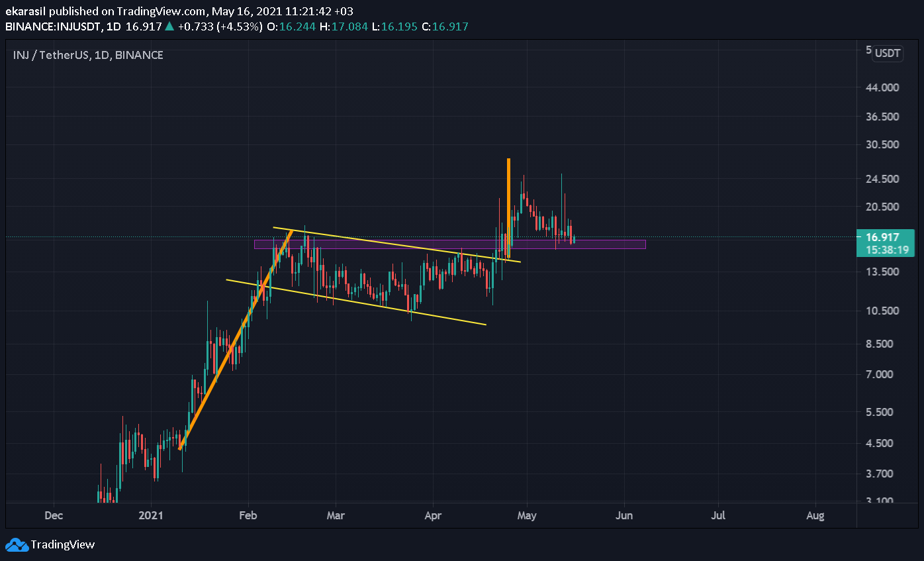924x561 pixels.
Task: Click the close value C:16.917
Action: [445, 26]
